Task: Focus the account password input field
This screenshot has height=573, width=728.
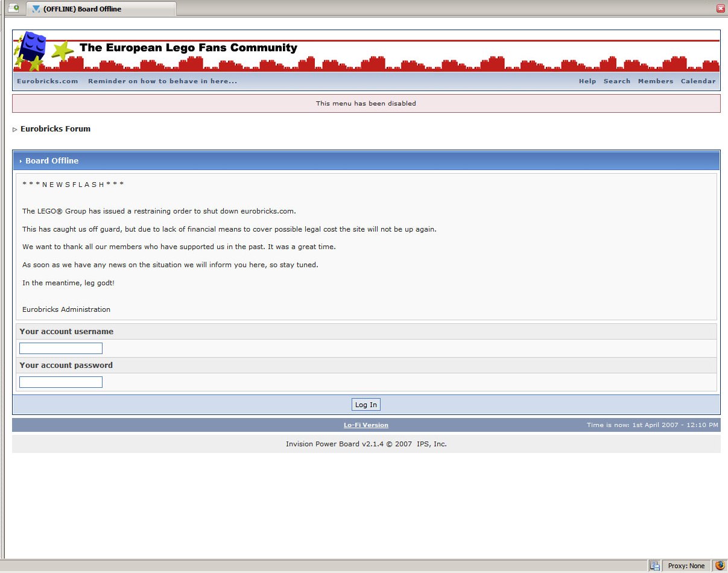Action: point(61,382)
